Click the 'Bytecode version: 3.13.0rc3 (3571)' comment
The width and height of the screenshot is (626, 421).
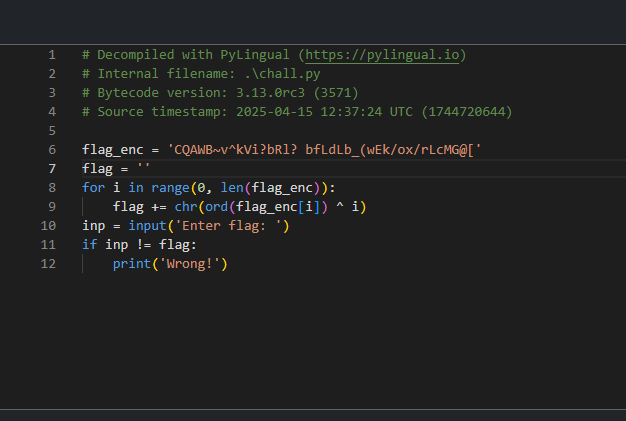220,93
